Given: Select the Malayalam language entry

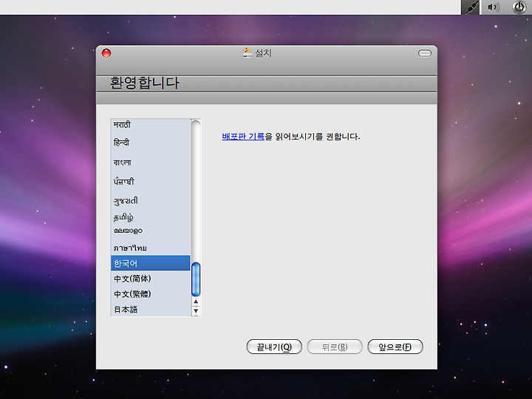Looking at the screenshot, I should click(150, 231).
